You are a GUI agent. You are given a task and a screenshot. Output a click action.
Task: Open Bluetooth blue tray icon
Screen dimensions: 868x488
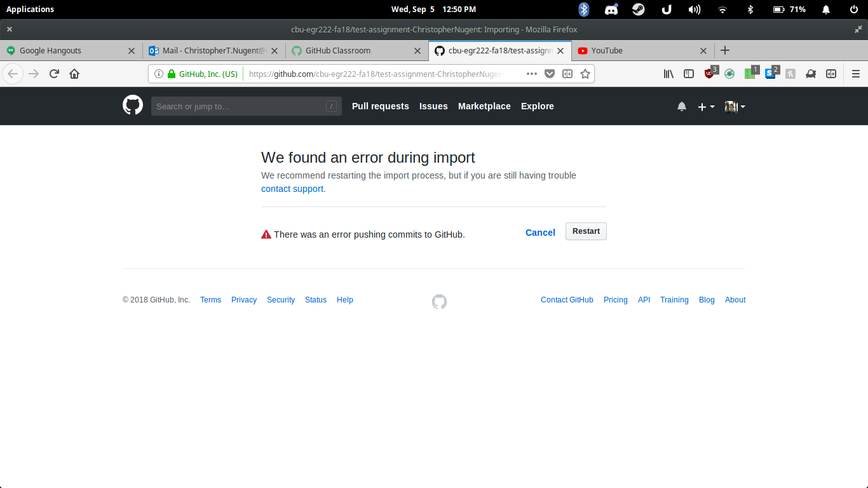click(584, 9)
